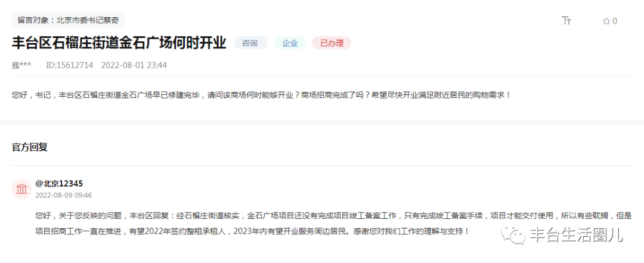Click the favorite count number 0
This screenshot has width=644, height=263.
tap(615, 21)
